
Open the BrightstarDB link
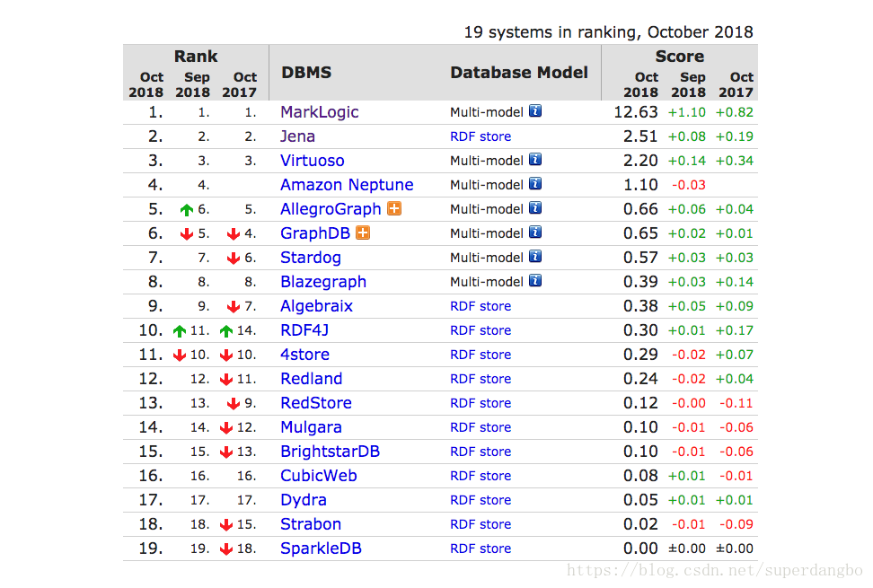coord(331,452)
